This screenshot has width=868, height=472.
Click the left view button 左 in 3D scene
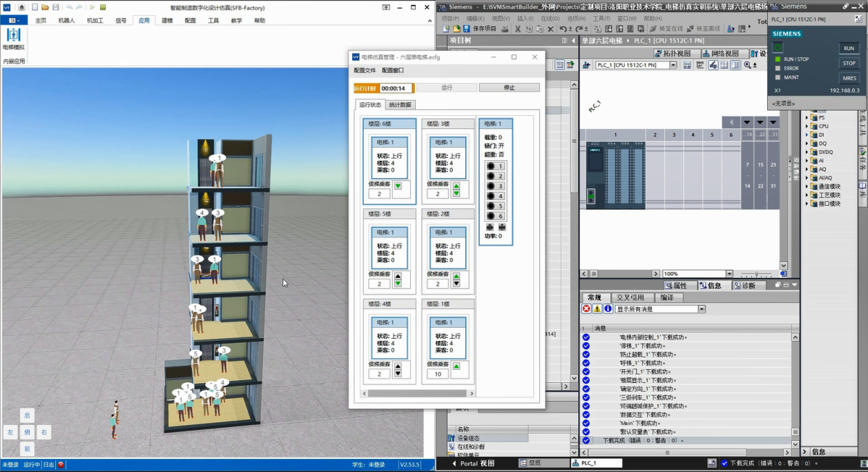(x=10, y=432)
